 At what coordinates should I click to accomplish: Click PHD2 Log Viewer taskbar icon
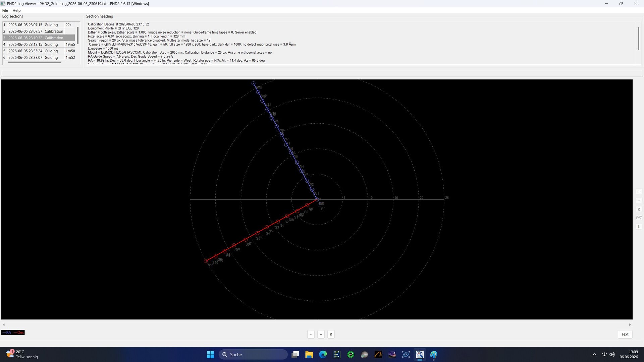420,355
